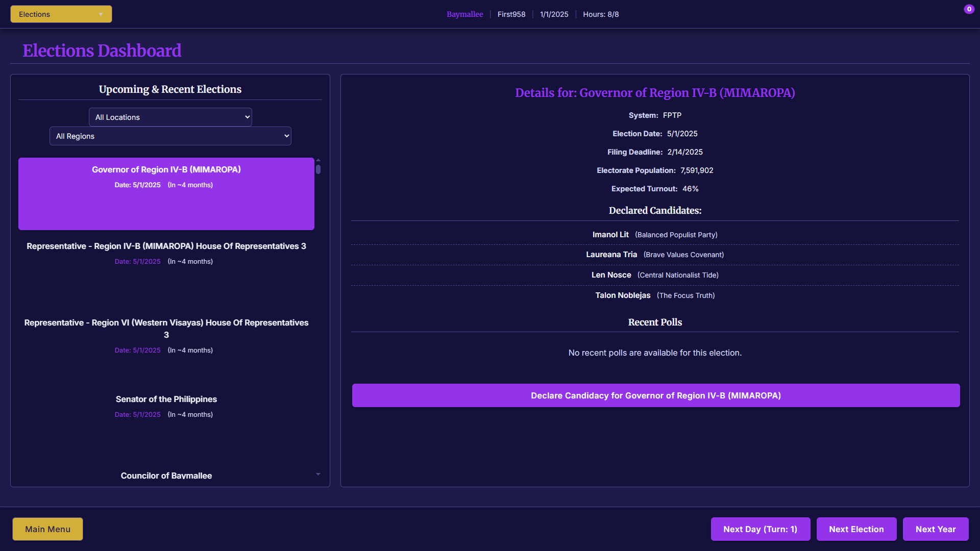Click the notification badge counter icon
This screenshot has width=980, height=551.
click(x=968, y=9)
